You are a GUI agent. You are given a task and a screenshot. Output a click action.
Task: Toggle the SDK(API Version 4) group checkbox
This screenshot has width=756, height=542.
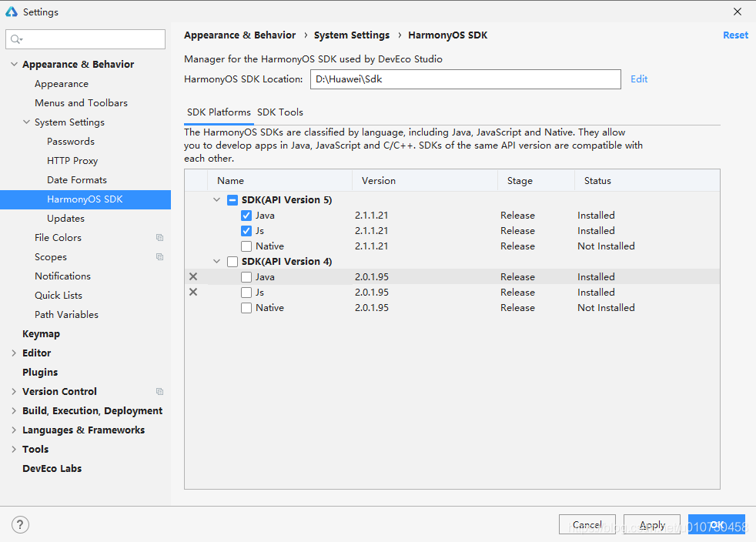click(x=232, y=262)
